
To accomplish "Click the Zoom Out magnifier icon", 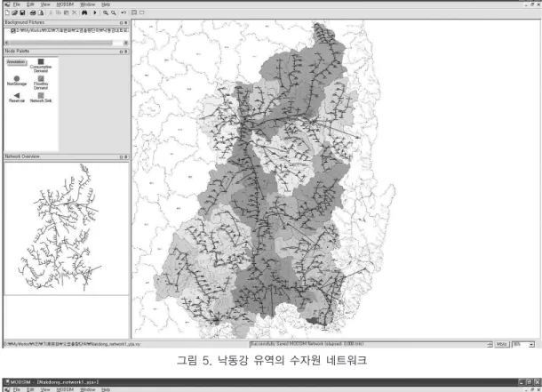I will (114, 12).
